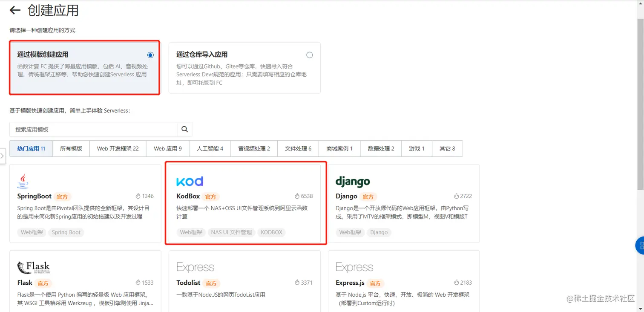This screenshot has height=312, width=644.
Task: Open the Web 开发框架 22 tab
Action: (118, 148)
